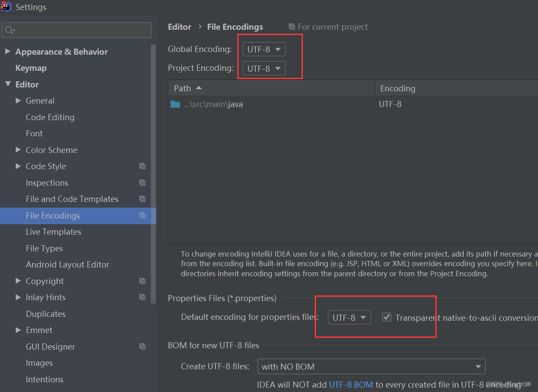Image resolution: width=538 pixels, height=392 pixels.
Task: Open Live Templates settings
Action: 53,232
